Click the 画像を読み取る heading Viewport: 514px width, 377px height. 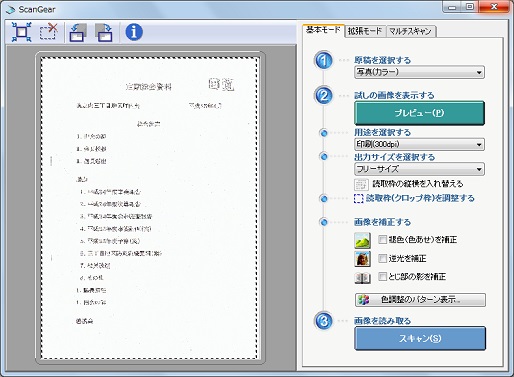(382, 321)
